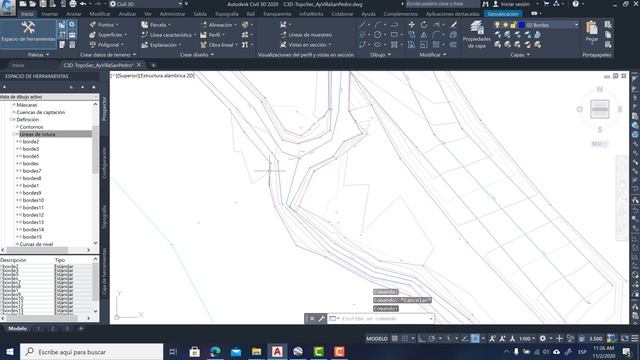Click the Línea característica tool icon
The width and height of the screenshot is (640, 360).
click(x=144, y=35)
